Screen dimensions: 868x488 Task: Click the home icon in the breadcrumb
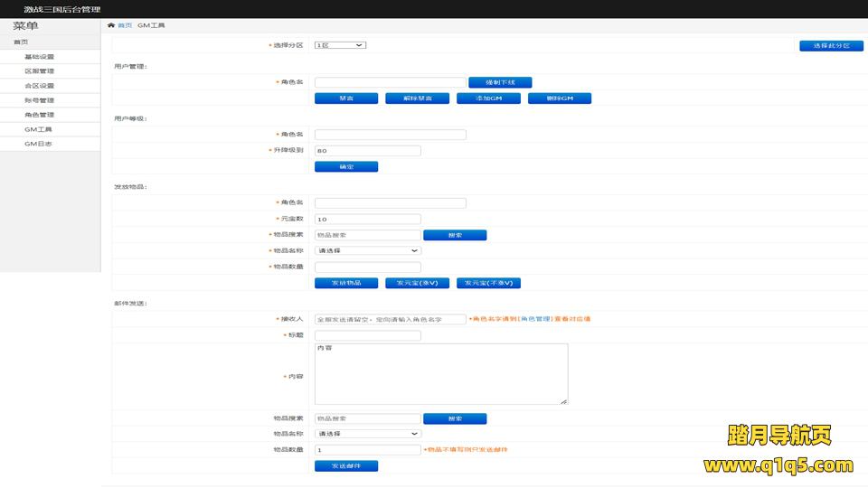pos(111,26)
